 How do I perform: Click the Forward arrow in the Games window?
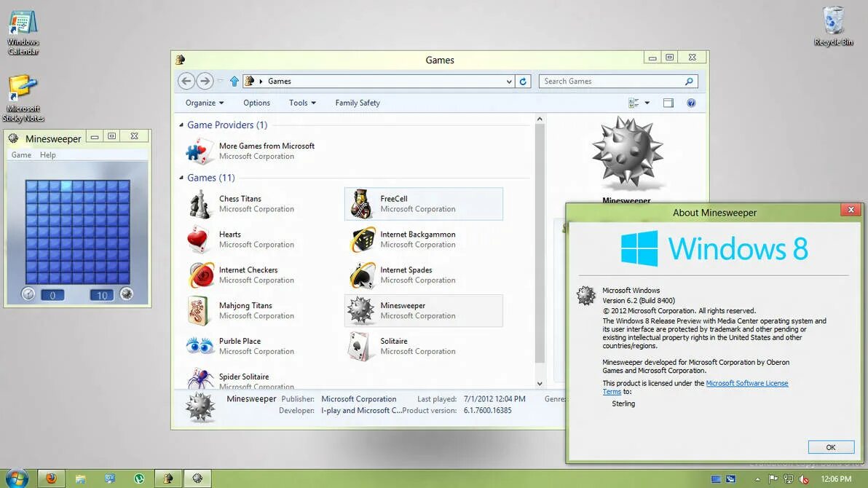click(205, 81)
